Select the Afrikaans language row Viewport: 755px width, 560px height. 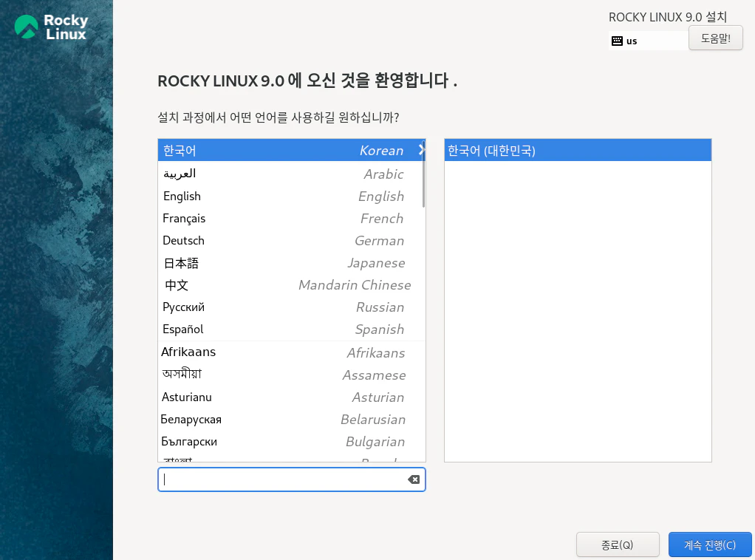[291, 352]
